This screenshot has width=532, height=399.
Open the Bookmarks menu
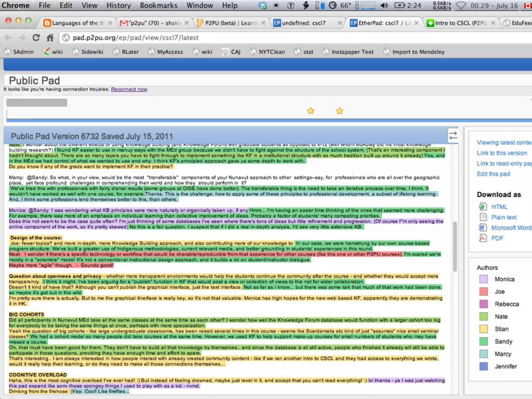click(158, 5)
